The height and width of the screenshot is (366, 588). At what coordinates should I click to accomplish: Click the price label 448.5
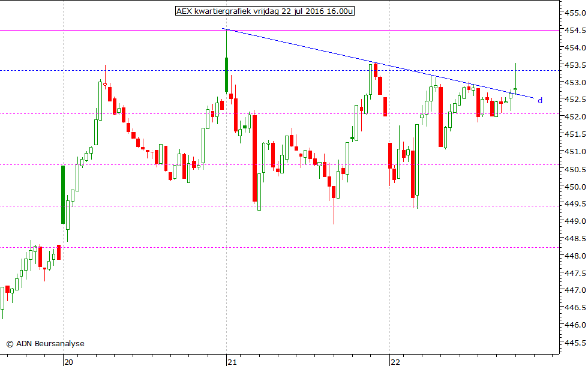[575, 239]
